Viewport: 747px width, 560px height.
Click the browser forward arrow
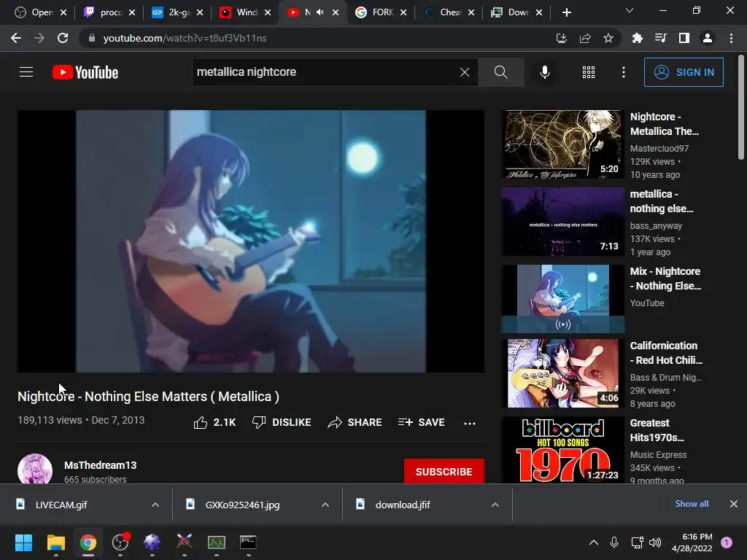(39, 38)
